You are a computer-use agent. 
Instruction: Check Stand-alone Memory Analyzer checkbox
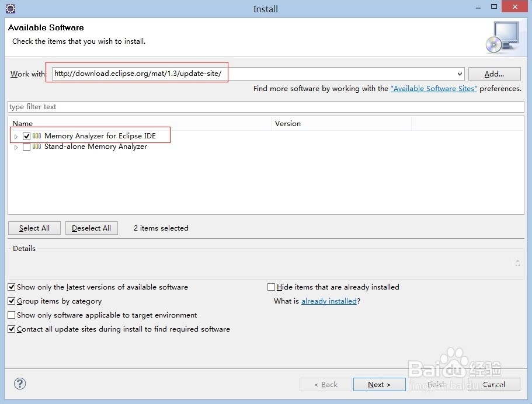(x=26, y=147)
